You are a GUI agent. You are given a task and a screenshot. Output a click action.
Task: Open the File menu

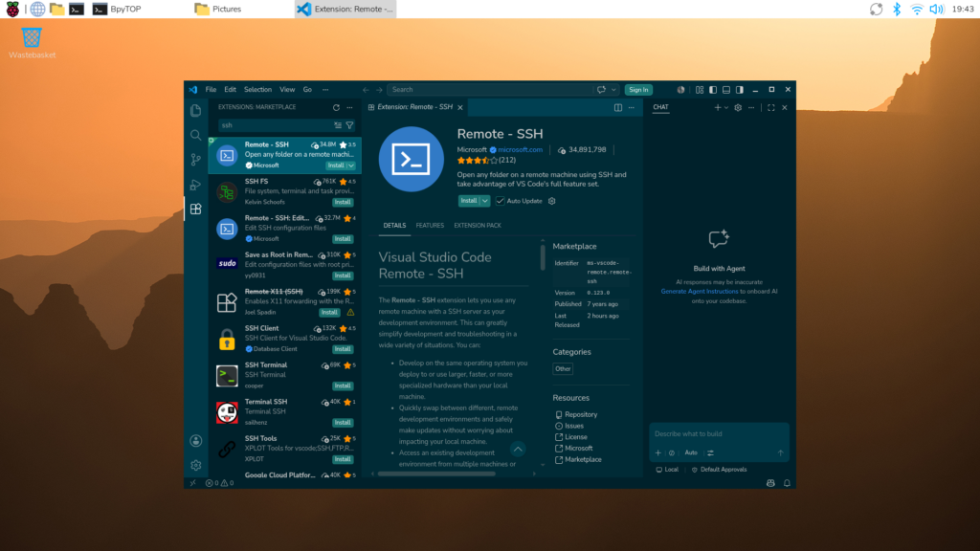tap(211, 90)
